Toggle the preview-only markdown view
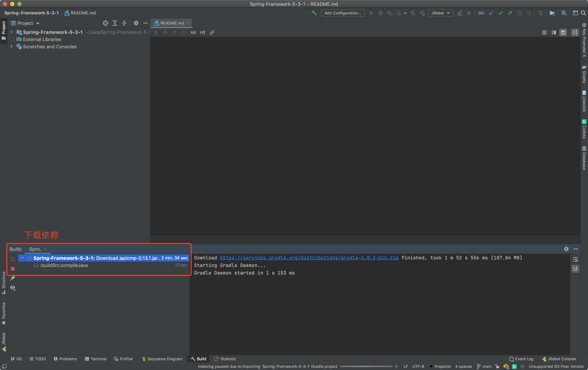 563,32
